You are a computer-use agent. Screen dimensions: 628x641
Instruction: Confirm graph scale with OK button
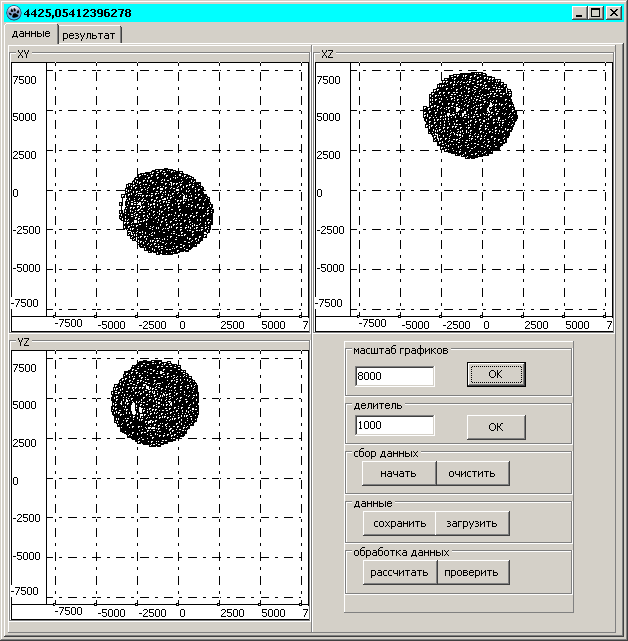(496, 374)
